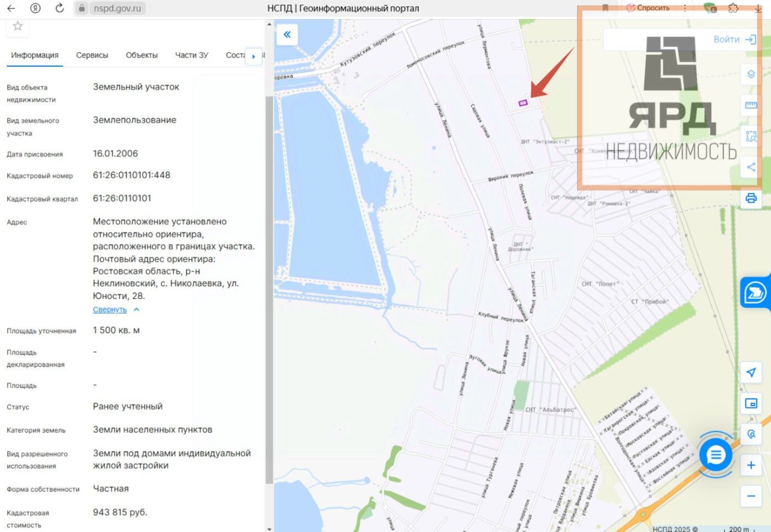Open browser downloads arrow icon
Viewport: 771px width, 532px height.
pos(758,8)
